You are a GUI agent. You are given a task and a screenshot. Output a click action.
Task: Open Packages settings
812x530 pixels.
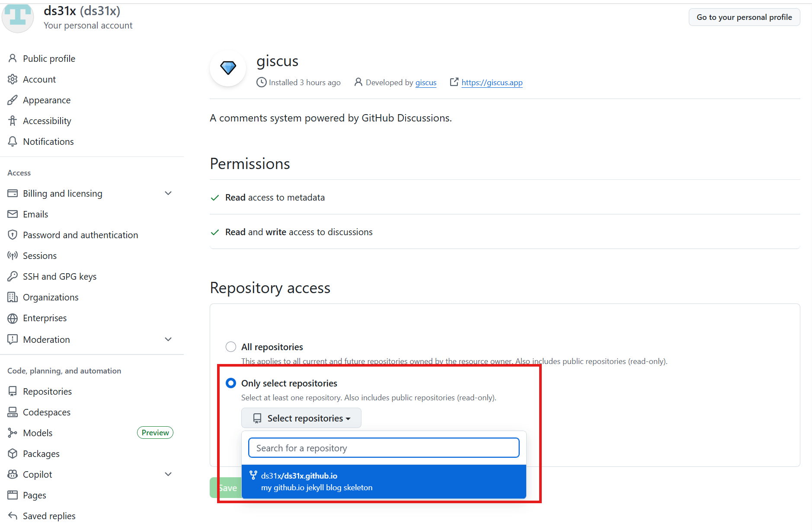pos(42,453)
